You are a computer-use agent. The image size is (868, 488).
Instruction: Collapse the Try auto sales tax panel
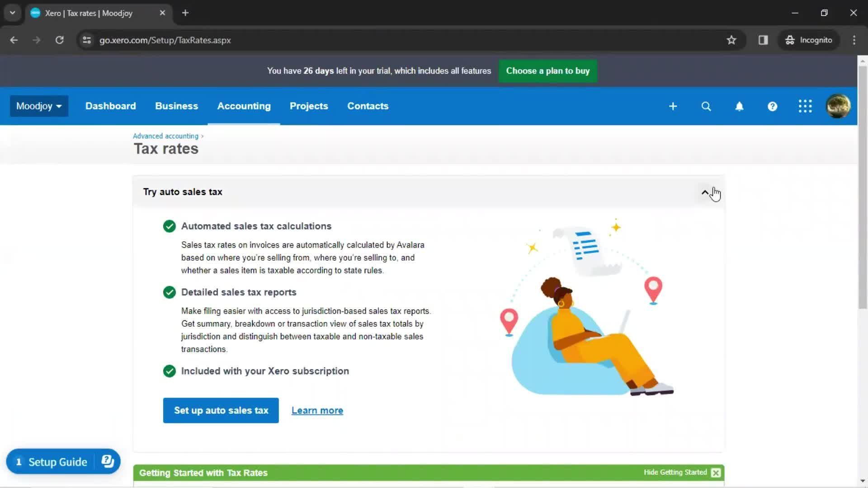pyautogui.click(x=705, y=192)
